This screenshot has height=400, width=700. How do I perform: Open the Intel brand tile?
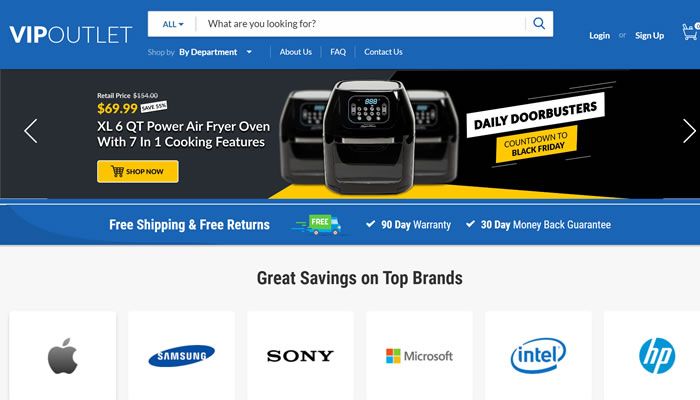[538, 356]
